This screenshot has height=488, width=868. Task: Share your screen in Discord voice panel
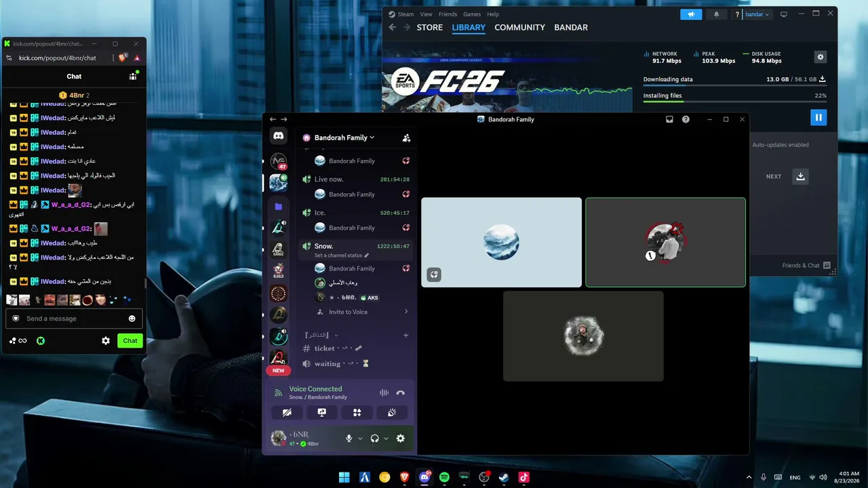tap(322, 412)
